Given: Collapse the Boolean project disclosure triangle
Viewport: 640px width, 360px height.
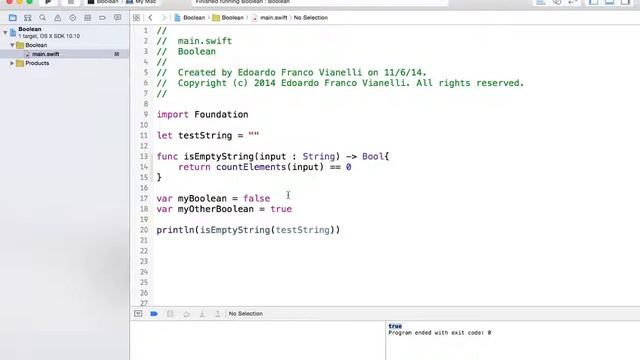Looking at the screenshot, I should point(5,32).
